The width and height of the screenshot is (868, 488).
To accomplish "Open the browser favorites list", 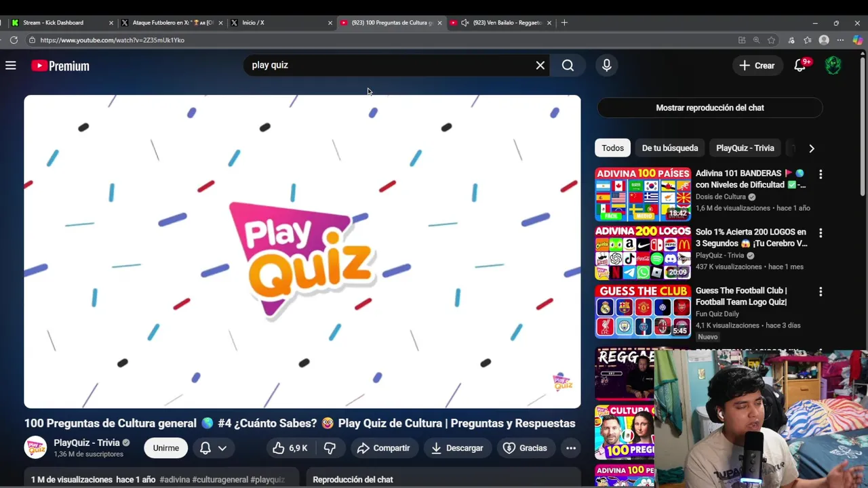I will tap(808, 40).
